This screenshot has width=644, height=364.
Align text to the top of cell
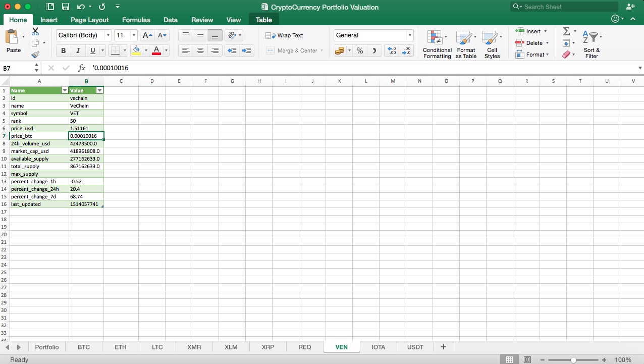(186, 35)
